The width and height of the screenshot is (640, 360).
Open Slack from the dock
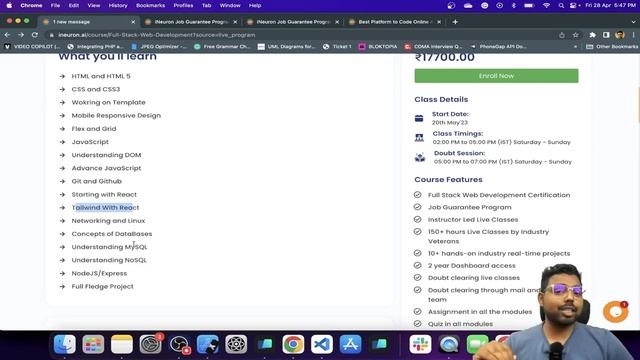pyautogui.click(x=420, y=344)
